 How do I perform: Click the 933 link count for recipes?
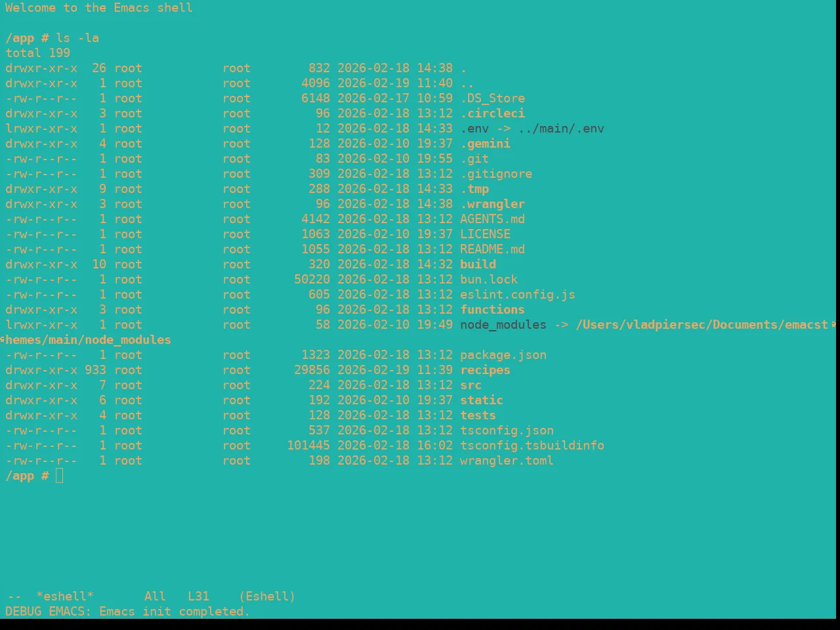95,370
